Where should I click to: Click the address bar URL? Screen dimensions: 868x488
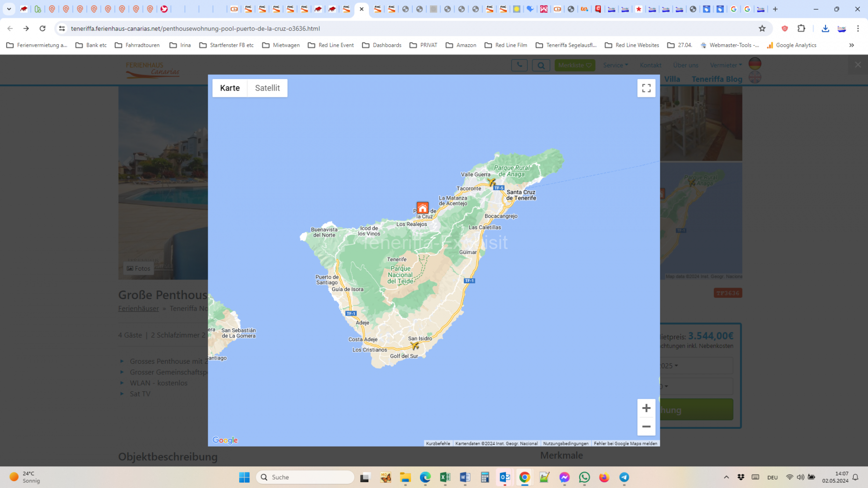coord(195,28)
